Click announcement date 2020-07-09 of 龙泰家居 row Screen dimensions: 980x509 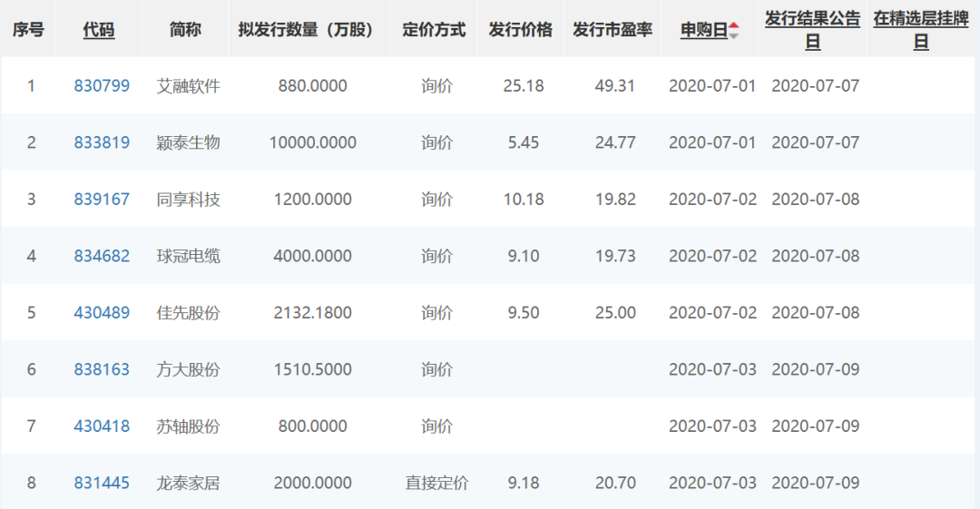point(816,483)
